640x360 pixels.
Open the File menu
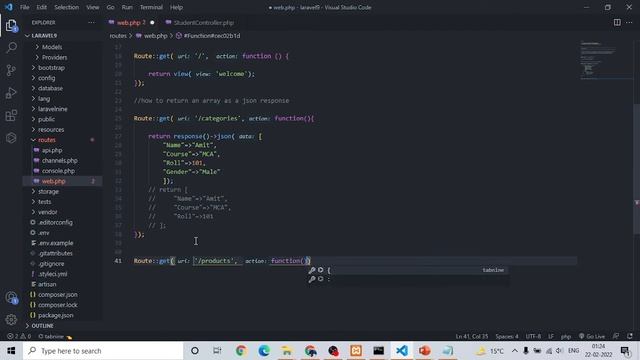(24, 7)
